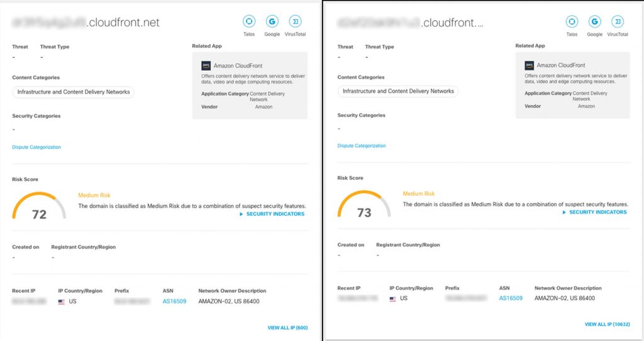Image resolution: width=644 pixels, height=341 pixels.
Task: Click AS16509 ASN link in right panel
Action: [x=511, y=298]
